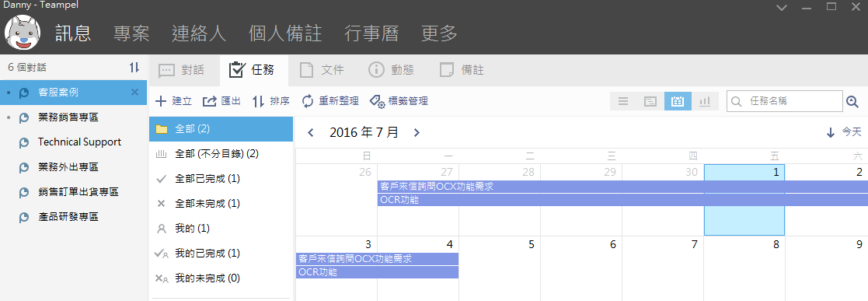Create a new task with 建立
The height and width of the screenshot is (301, 868).
point(173,101)
